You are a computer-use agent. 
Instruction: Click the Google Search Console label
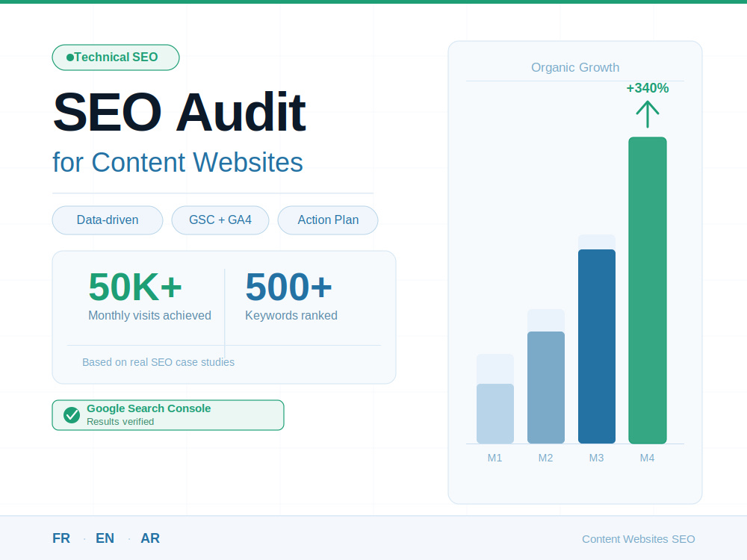149,408
